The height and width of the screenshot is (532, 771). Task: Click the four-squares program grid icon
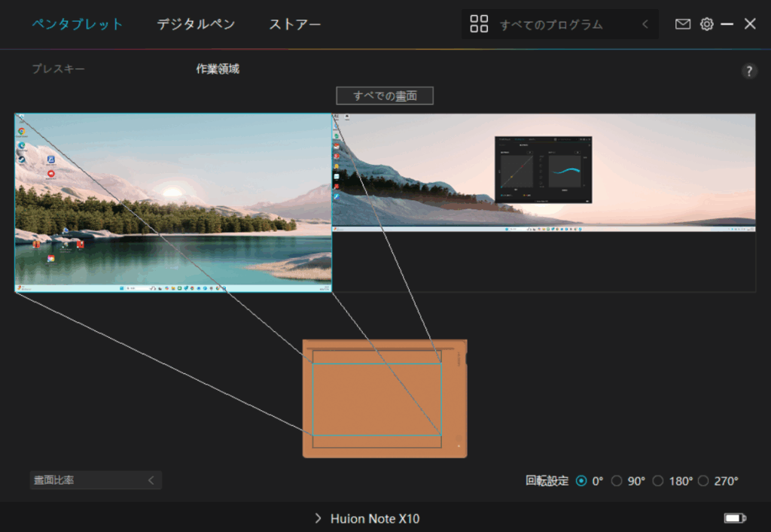(479, 24)
